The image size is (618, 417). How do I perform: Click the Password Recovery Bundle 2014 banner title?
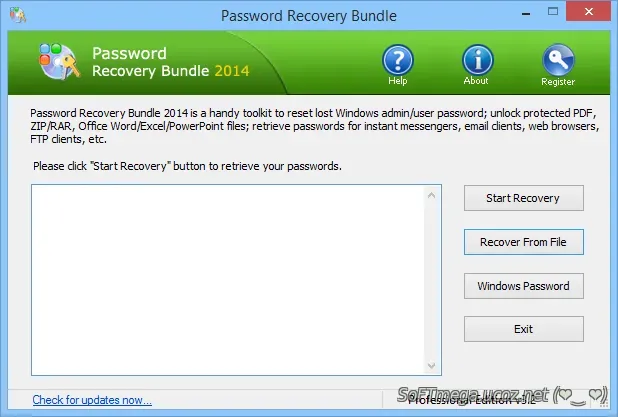(x=171, y=62)
